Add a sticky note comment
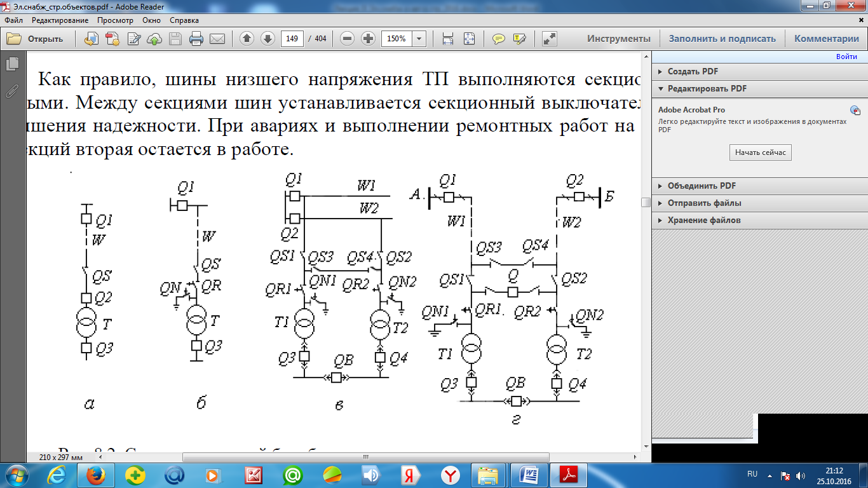 click(499, 39)
